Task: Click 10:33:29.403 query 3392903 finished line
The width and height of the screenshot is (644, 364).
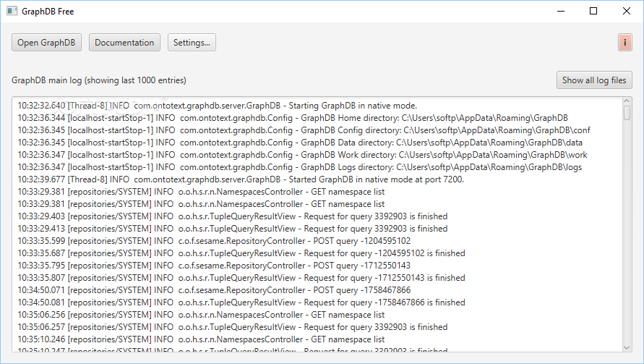Action: [x=233, y=216]
